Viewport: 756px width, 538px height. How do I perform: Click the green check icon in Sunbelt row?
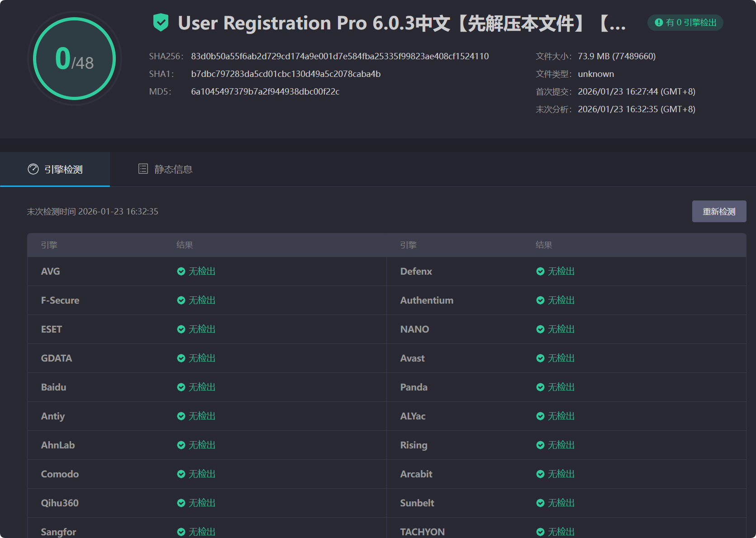540,503
